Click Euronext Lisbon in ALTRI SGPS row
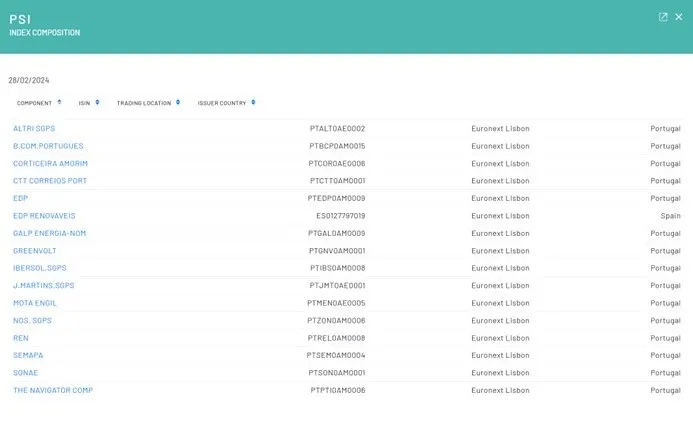Viewport: 693px width, 439px height. [500, 129]
